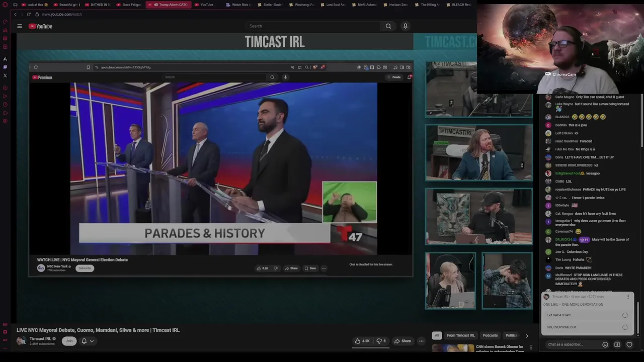Focus the YouTube search box
This screenshot has height=362, width=644.
(x=313, y=26)
